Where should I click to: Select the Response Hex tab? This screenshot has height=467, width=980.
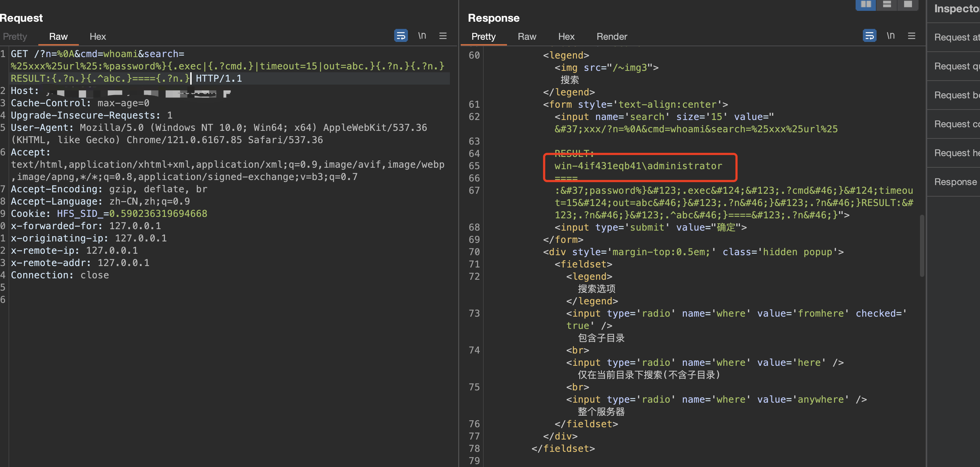pyautogui.click(x=566, y=37)
